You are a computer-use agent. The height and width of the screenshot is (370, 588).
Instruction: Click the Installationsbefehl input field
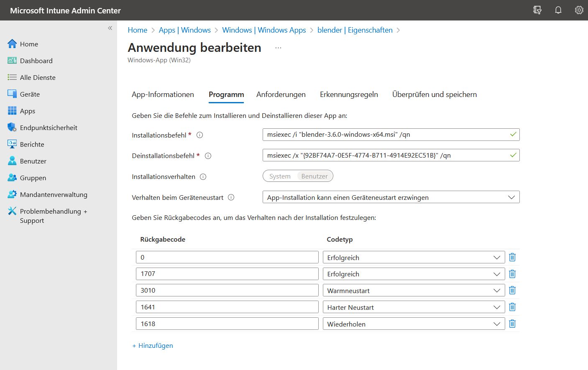click(391, 135)
